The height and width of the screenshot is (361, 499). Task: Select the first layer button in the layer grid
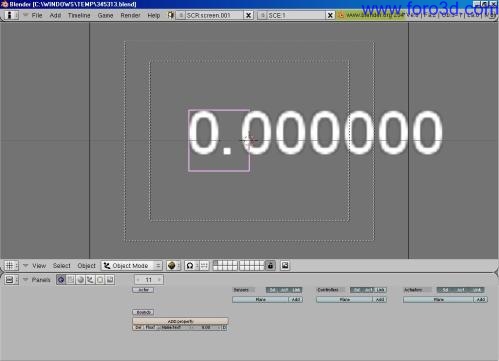(215, 263)
